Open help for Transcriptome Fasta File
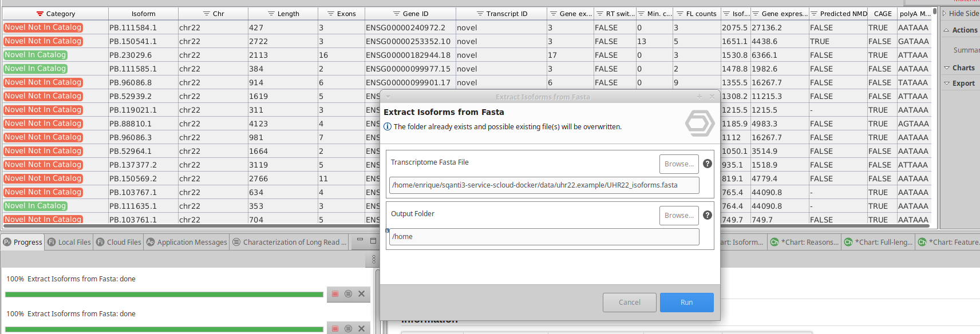This screenshot has height=334, width=980. pos(708,164)
